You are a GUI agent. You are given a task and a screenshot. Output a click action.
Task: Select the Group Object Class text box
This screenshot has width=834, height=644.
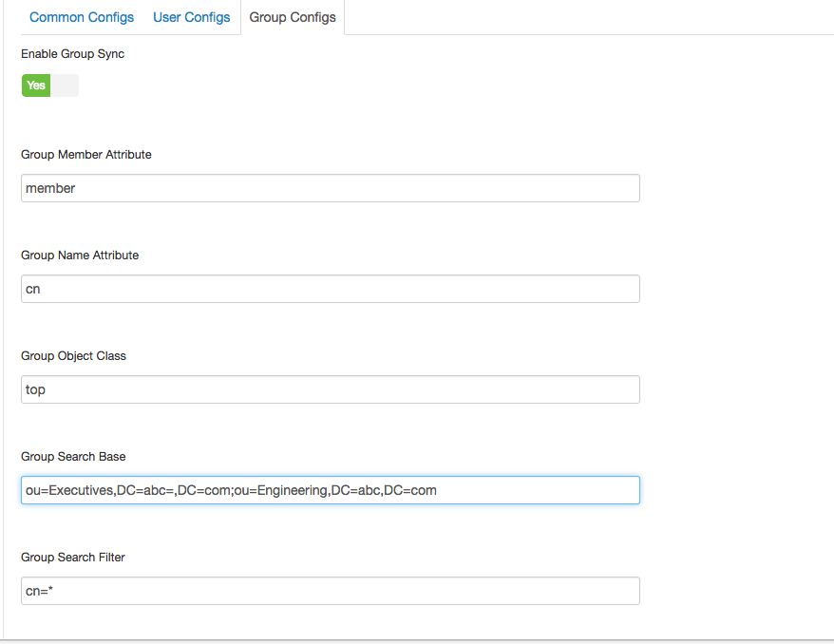[330, 389]
